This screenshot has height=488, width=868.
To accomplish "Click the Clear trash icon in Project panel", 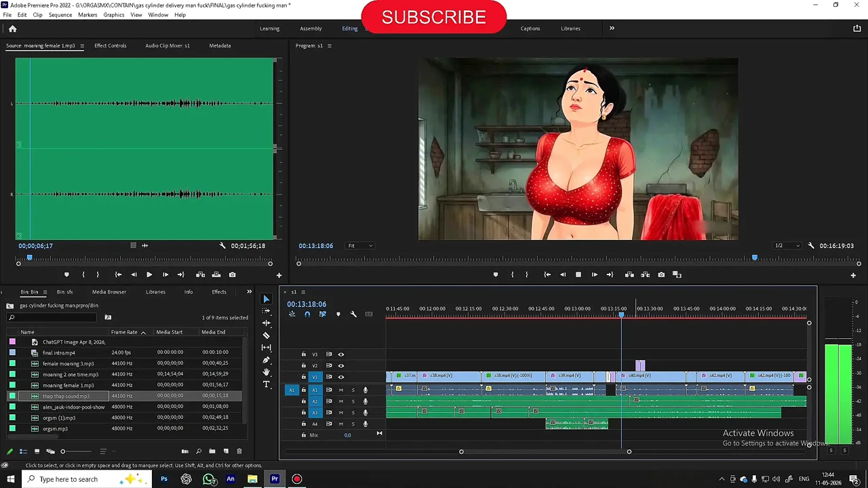I will tap(239, 451).
